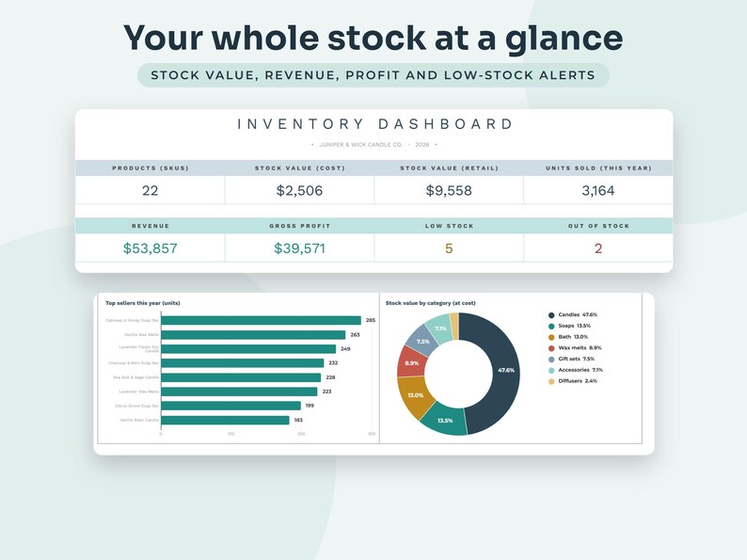Click the Diffusers legend color dot

click(551, 381)
